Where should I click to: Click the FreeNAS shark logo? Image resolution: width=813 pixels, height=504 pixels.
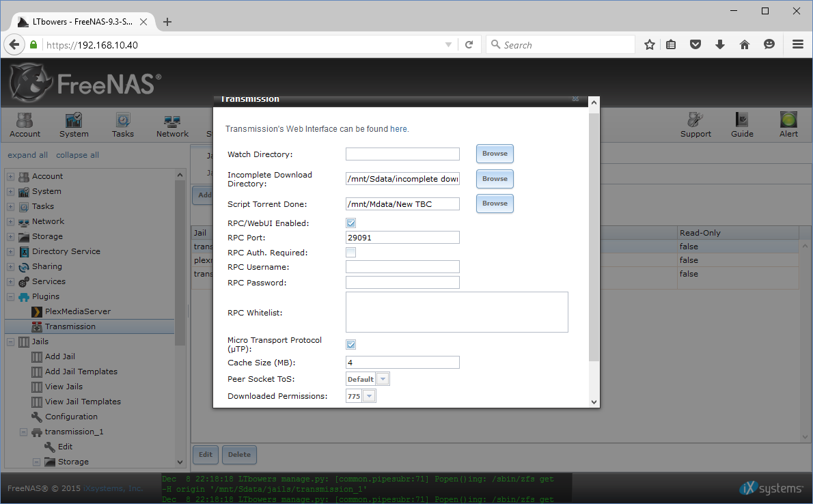(31, 83)
